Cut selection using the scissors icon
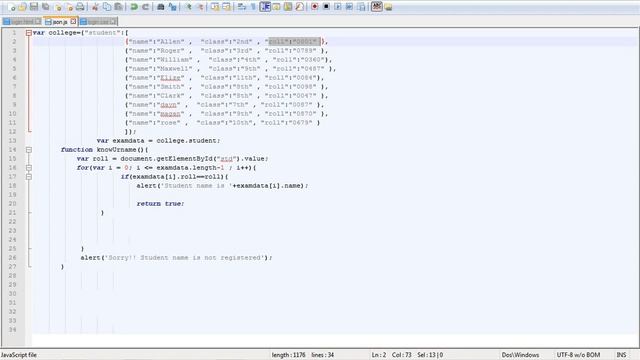Screen dimensions: 640x360 (x=95, y=7)
